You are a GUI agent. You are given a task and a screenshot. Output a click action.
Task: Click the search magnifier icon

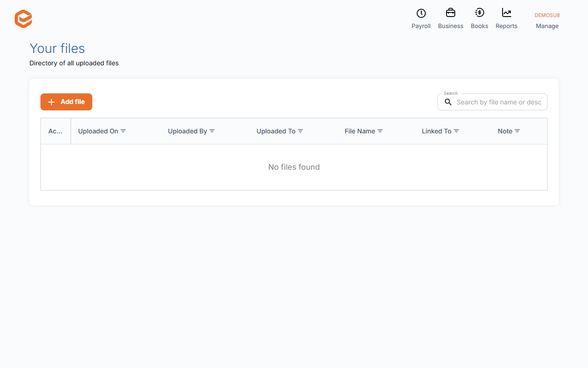(448, 102)
